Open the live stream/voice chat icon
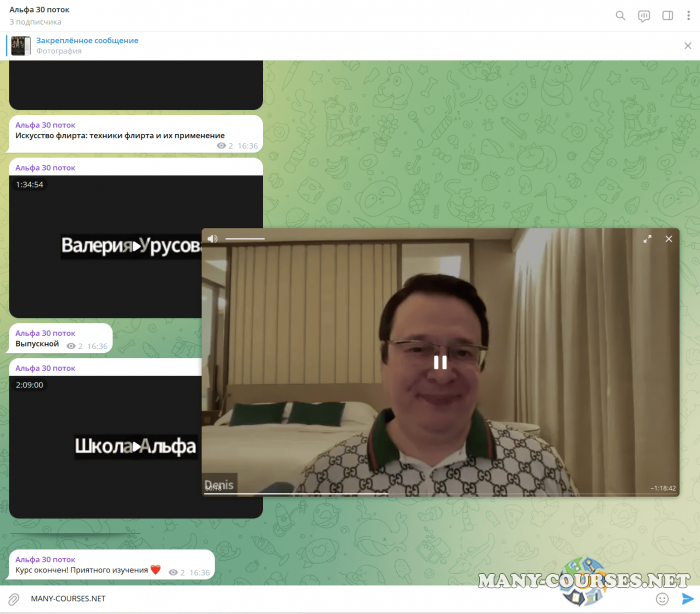 (x=644, y=15)
